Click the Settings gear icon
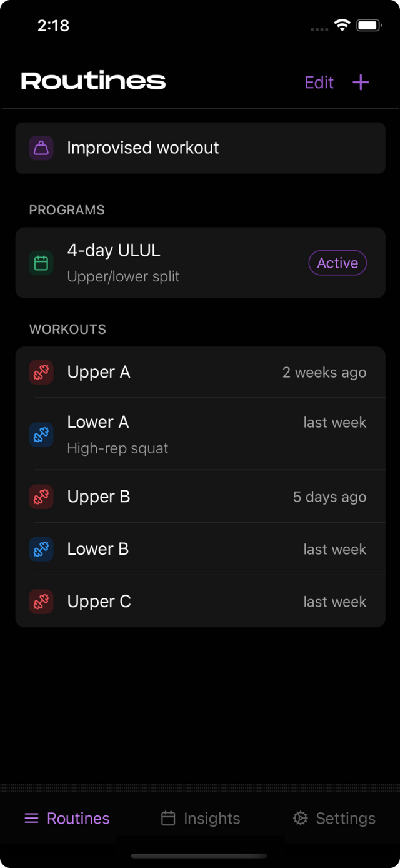This screenshot has height=868, width=400. (x=299, y=818)
